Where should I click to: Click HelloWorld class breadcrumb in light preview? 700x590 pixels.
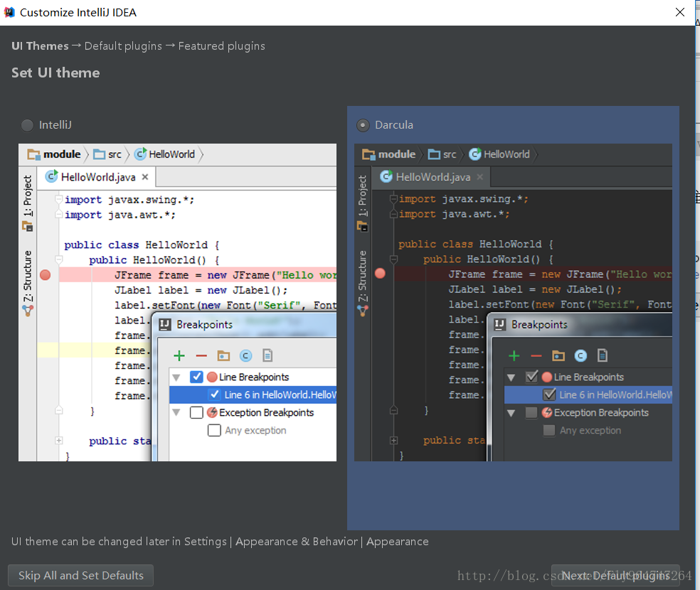(165, 154)
